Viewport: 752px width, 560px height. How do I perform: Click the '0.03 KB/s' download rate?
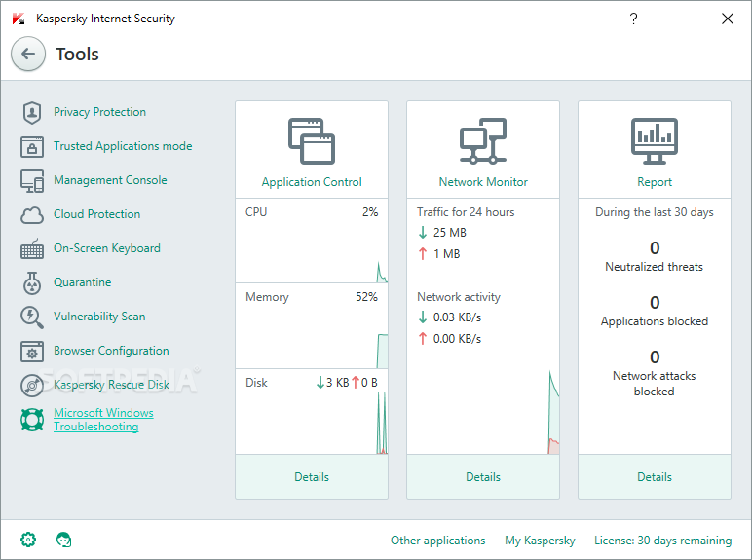tap(457, 317)
